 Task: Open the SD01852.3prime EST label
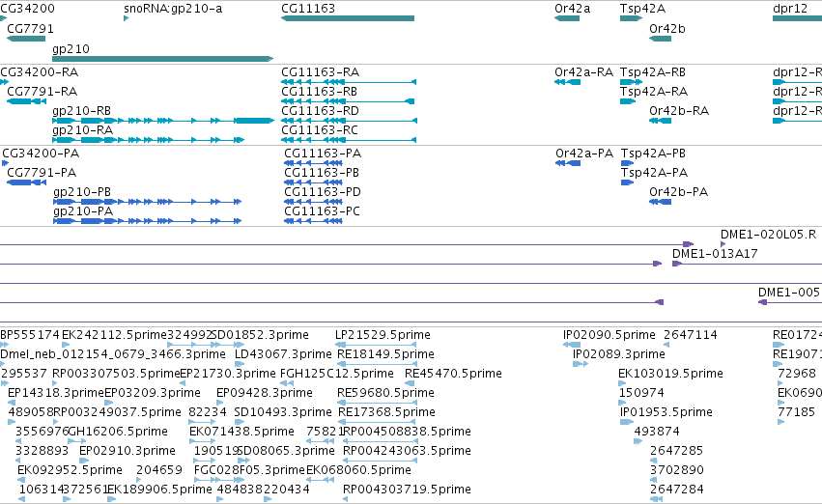260,335
